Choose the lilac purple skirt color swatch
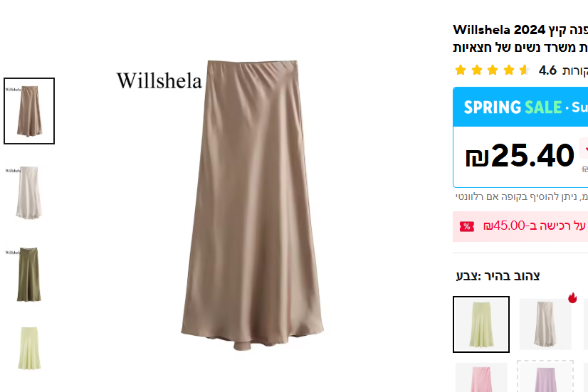588x392 pixels. coord(545,376)
